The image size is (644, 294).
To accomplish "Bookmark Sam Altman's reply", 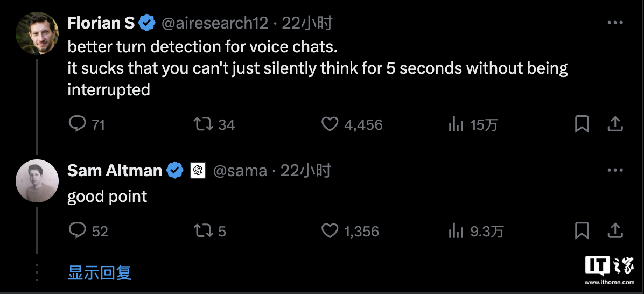I will [x=582, y=231].
